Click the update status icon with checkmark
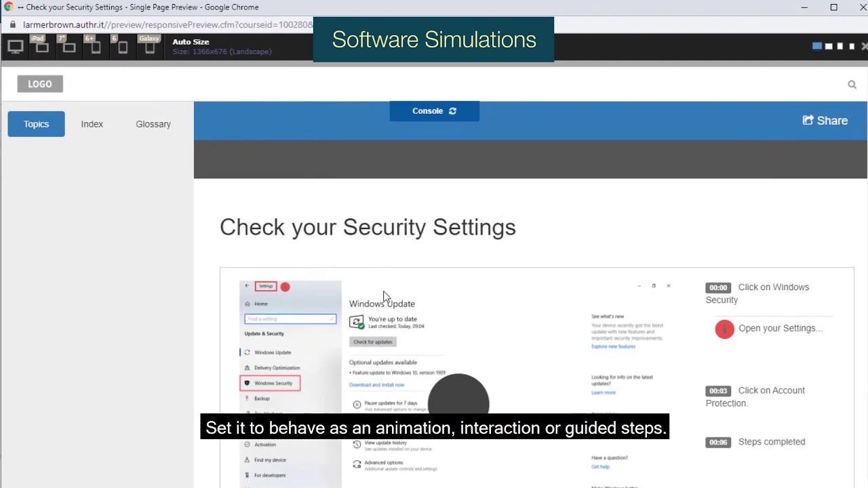The height and width of the screenshot is (488, 868). tap(357, 322)
